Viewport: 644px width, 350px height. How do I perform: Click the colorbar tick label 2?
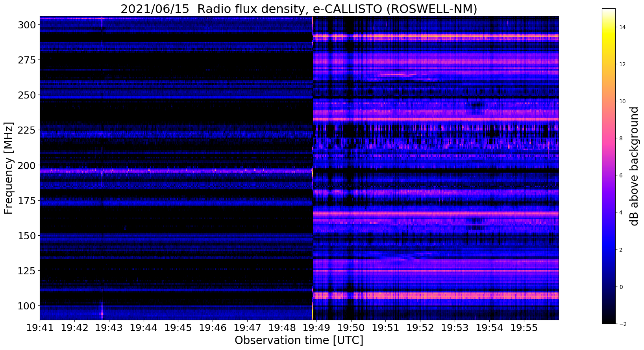(621, 249)
